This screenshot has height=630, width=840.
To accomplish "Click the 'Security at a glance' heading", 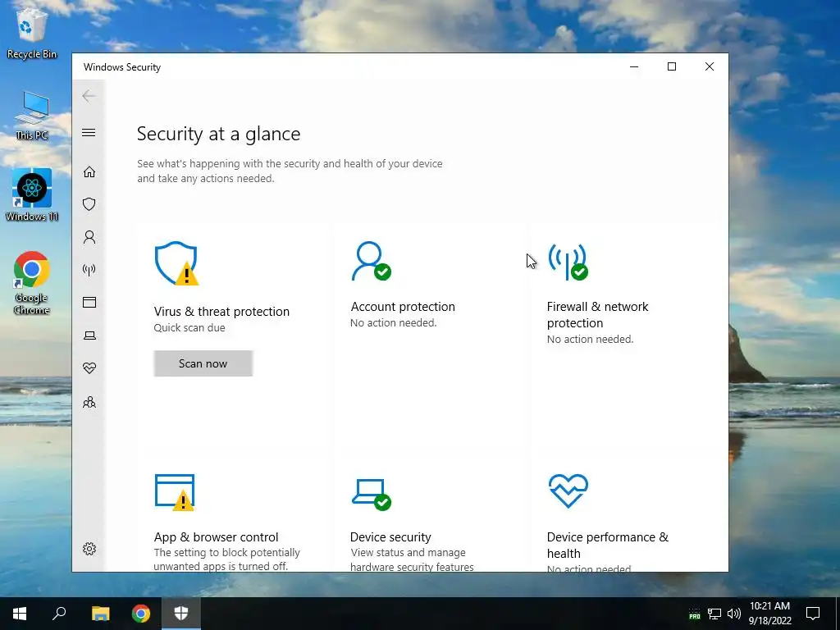I will point(218,134).
